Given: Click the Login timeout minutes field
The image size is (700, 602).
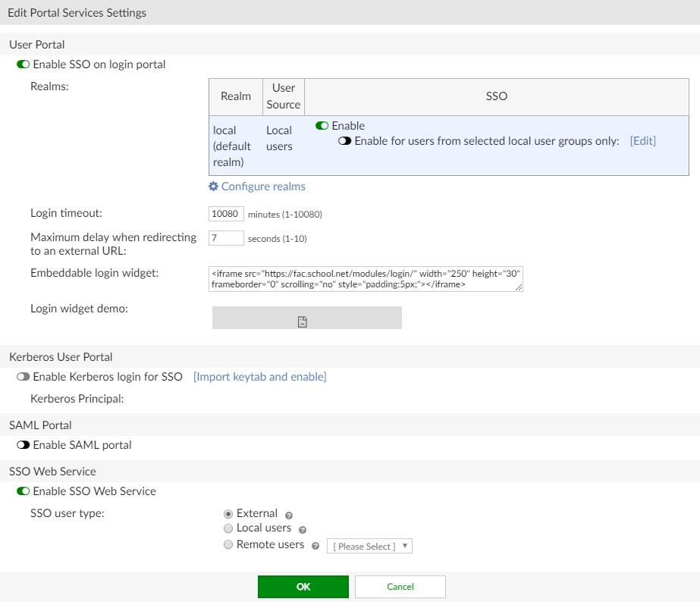Looking at the screenshot, I should point(225,214).
